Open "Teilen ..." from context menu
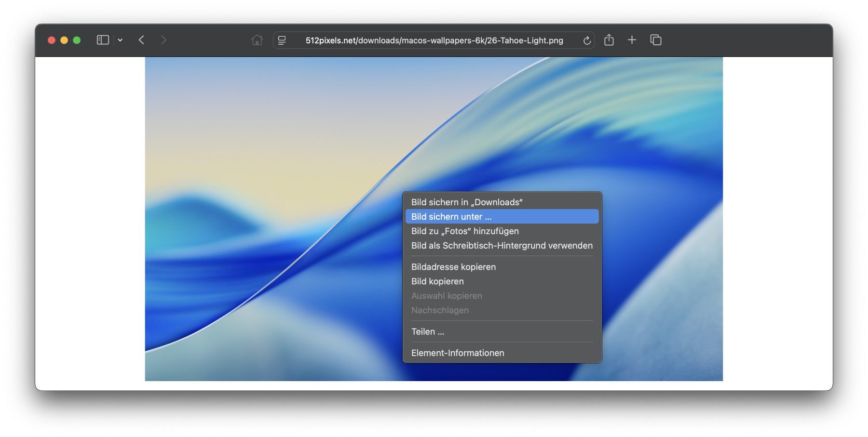Image resolution: width=868 pixels, height=437 pixels. click(x=428, y=331)
